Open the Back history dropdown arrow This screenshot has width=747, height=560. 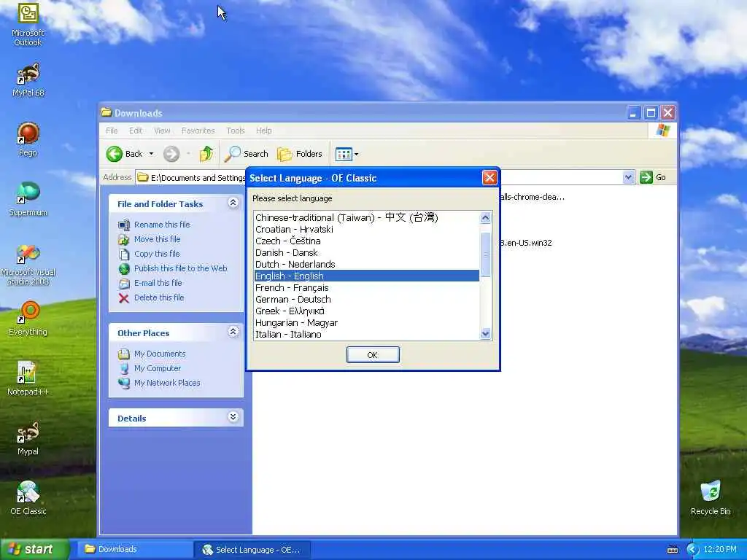click(151, 154)
